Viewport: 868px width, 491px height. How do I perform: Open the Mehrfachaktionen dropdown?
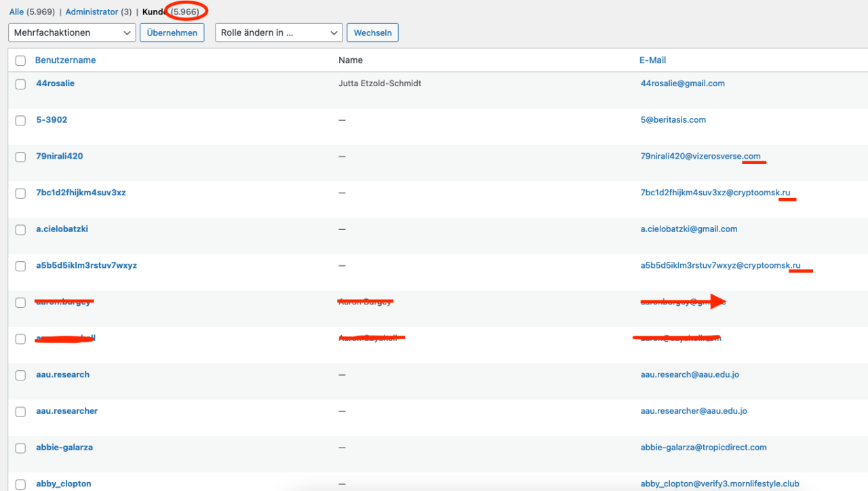pos(71,32)
